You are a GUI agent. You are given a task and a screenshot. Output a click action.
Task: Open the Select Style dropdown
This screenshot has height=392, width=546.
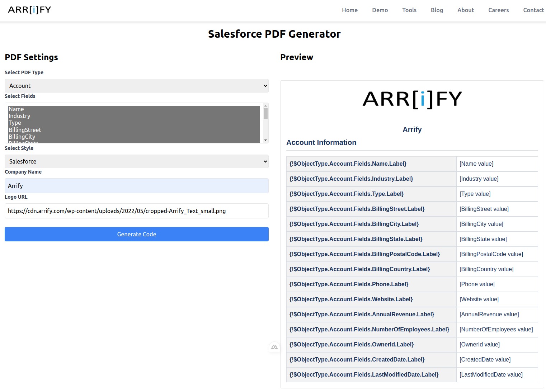click(x=136, y=161)
